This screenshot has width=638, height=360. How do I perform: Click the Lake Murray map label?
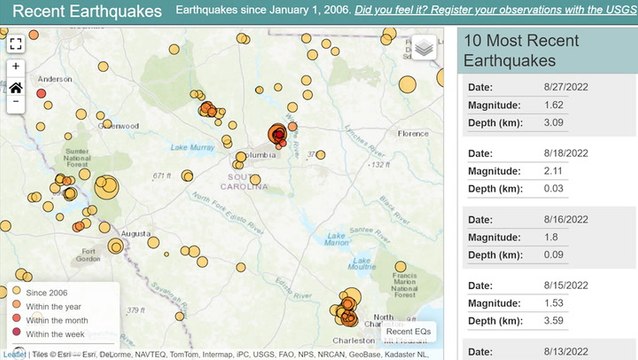192,147
